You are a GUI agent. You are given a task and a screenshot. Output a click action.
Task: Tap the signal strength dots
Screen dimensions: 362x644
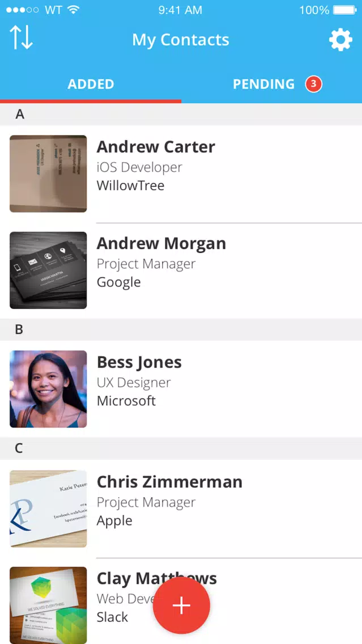click(x=22, y=10)
